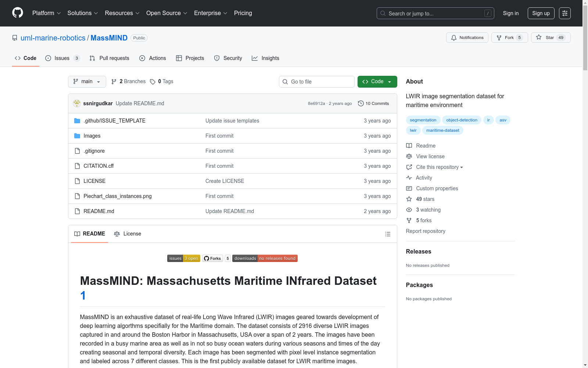Expand the Enterprise menu
This screenshot has width=588, height=368.
click(x=211, y=13)
